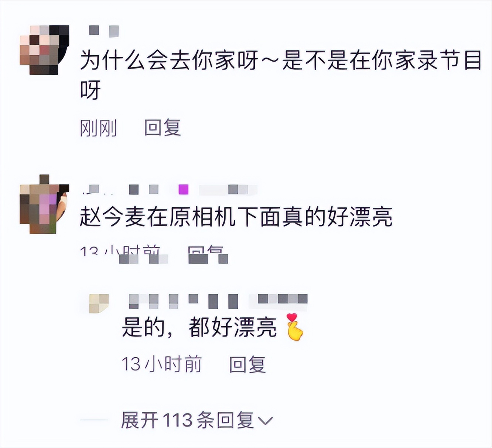Select the 赵今麦在原相机下面真的好漂亮 comment

pyautogui.click(x=236, y=217)
